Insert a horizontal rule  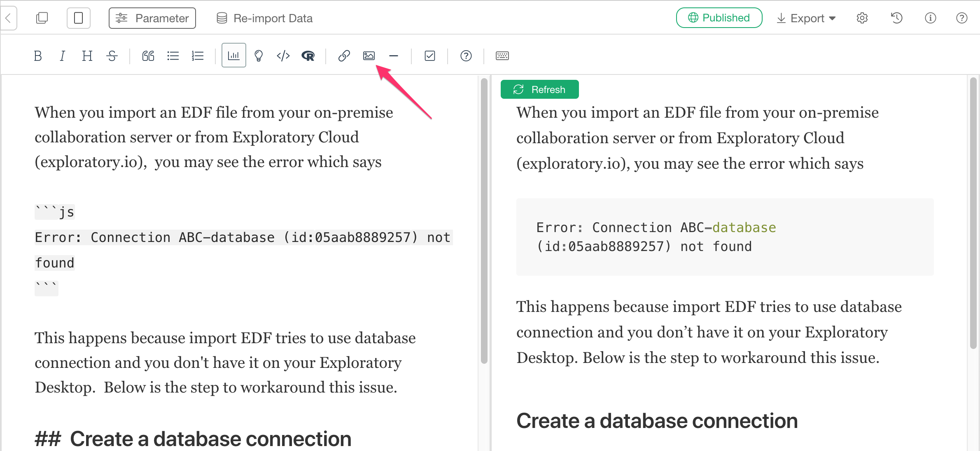[x=394, y=56]
